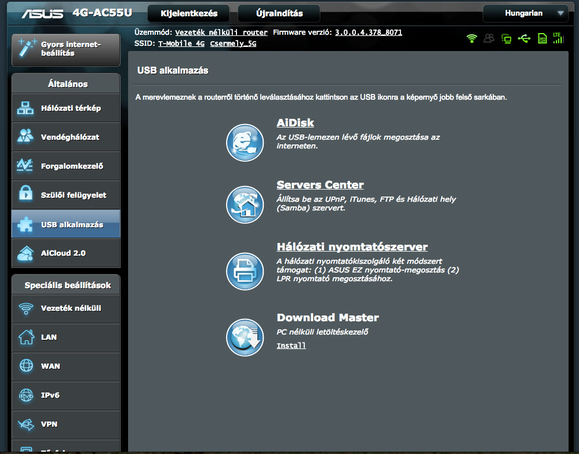Click the Vezeték nélküli router mode link

pos(221,33)
